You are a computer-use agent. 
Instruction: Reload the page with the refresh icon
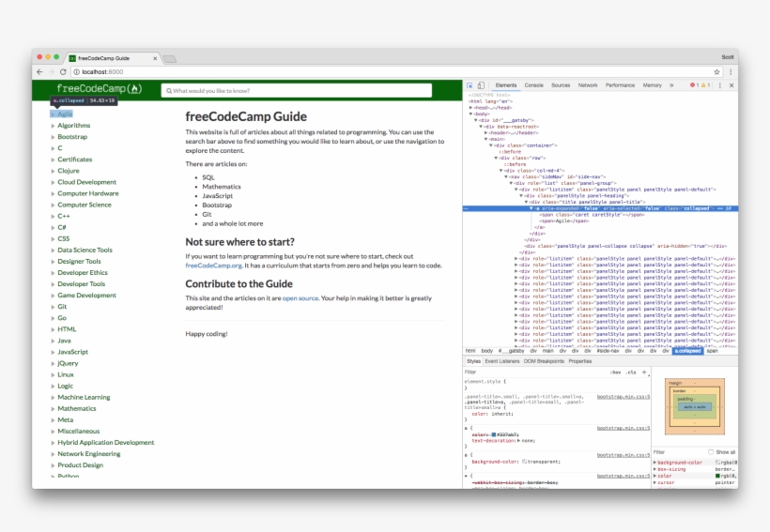click(64, 71)
